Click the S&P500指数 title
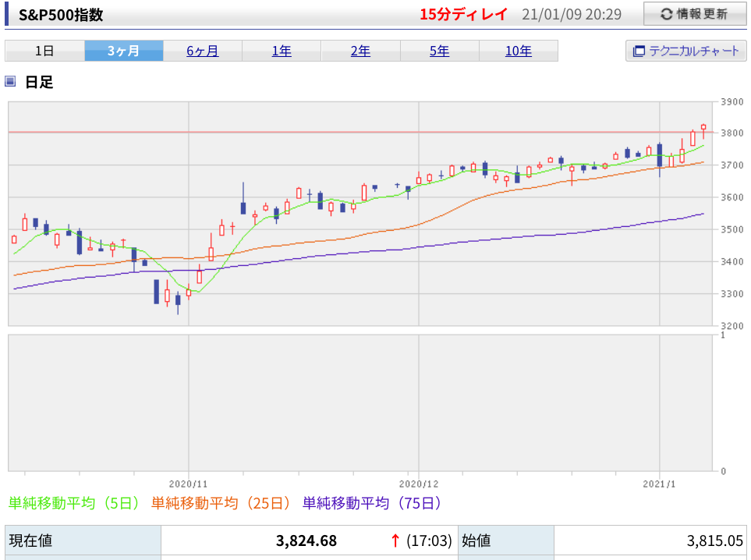751x560 pixels. (x=61, y=15)
